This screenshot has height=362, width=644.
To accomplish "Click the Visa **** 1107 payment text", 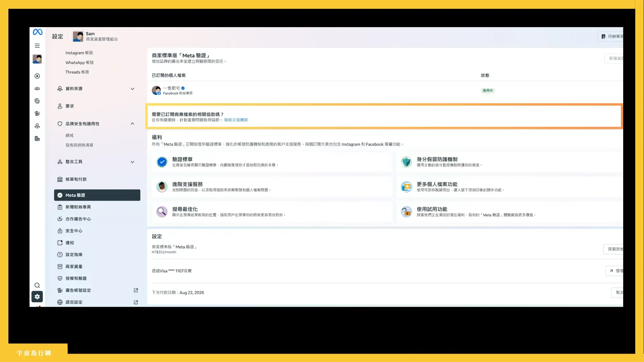I will tap(171, 271).
